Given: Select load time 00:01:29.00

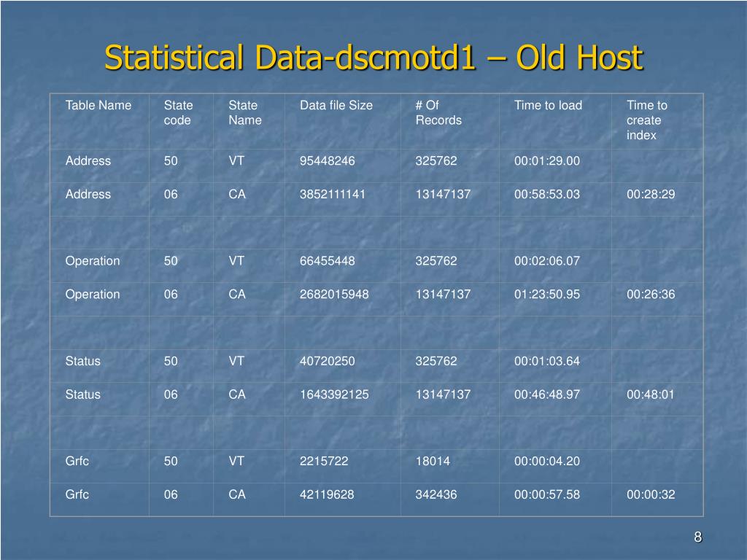Looking at the screenshot, I should tap(547, 161).
